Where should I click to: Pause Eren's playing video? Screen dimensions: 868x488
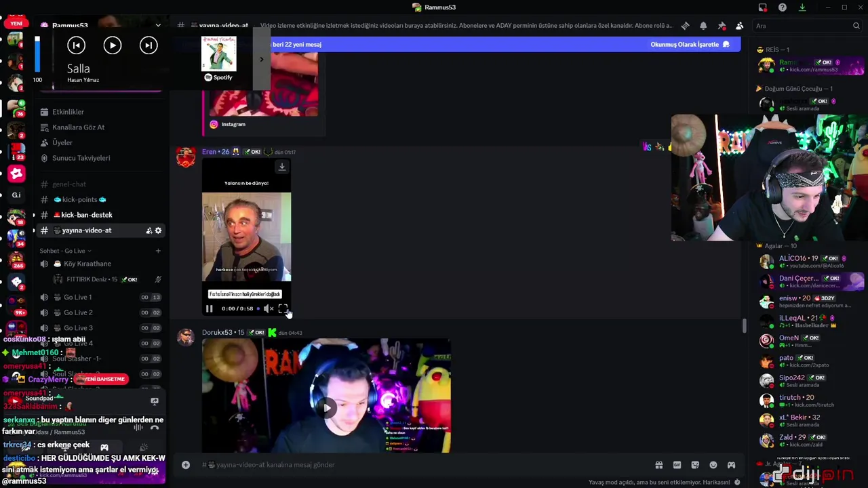[x=210, y=308]
